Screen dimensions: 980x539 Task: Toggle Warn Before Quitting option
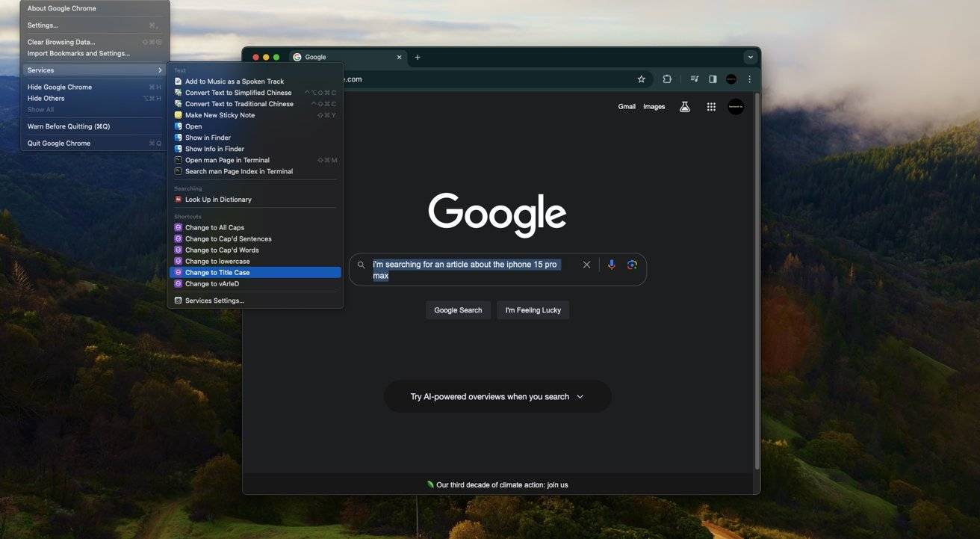click(69, 126)
